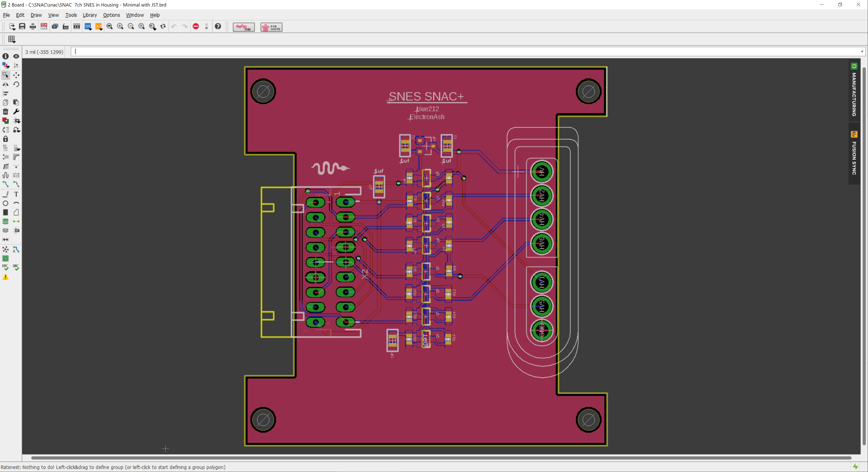Select the Polygon drawing tool

coord(16,212)
